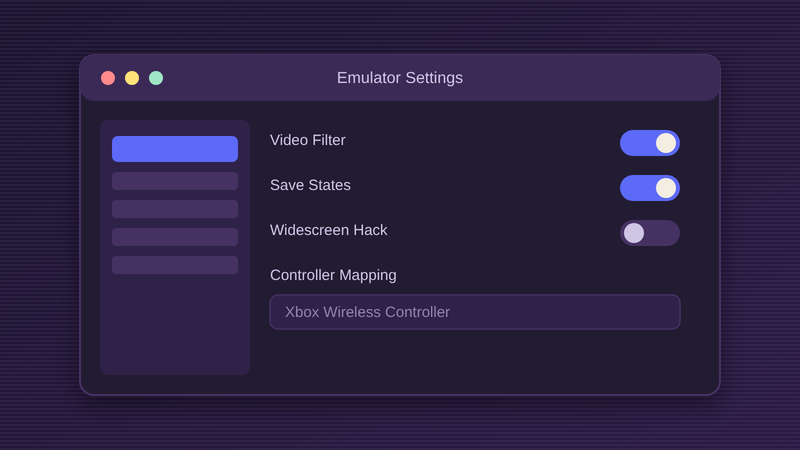
Task: Disable the Video Filter toggle
Action: 649,143
